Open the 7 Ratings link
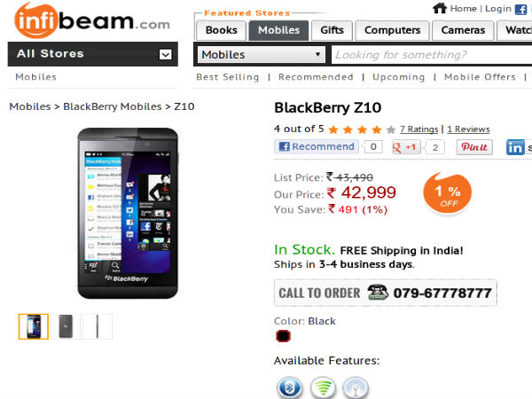 [419, 129]
